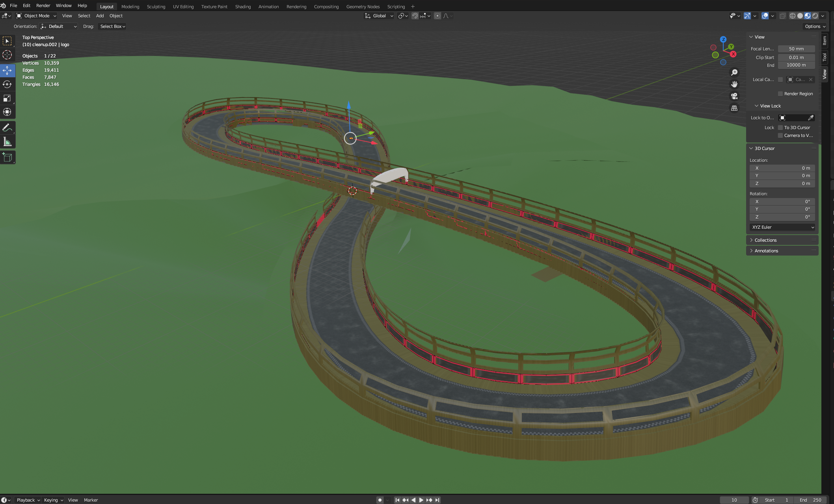Activate the Add Cube tool
Viewport: 834px width, 504px height.
coord(7,157)
